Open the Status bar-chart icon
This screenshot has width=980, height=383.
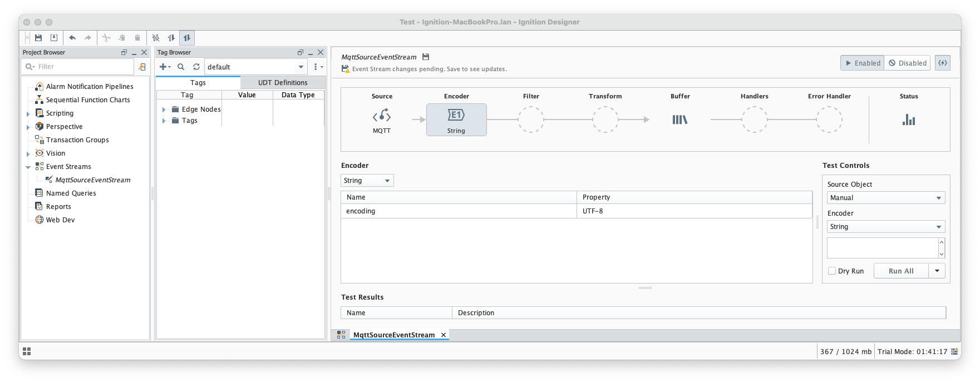[x=909, y=120]
